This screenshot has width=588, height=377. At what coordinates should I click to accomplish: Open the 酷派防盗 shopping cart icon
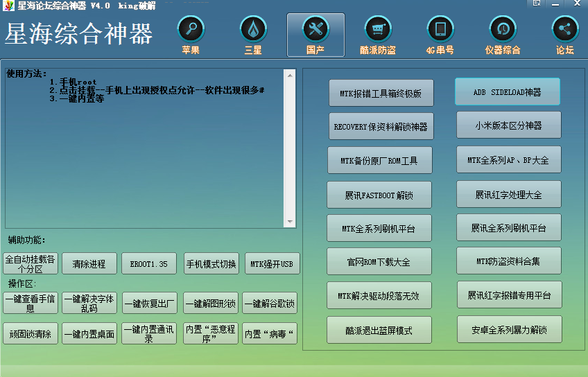pyautogui.click(x=378, y=29)
